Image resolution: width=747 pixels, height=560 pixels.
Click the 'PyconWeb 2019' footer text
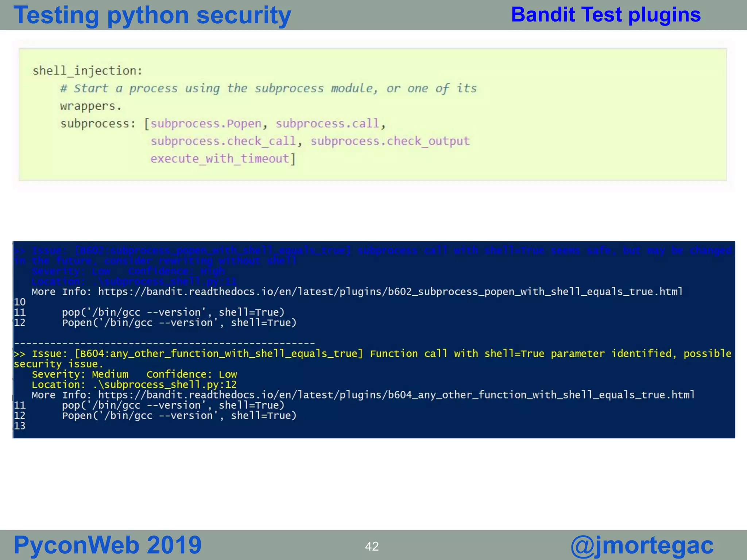click(x=108, y=545)
